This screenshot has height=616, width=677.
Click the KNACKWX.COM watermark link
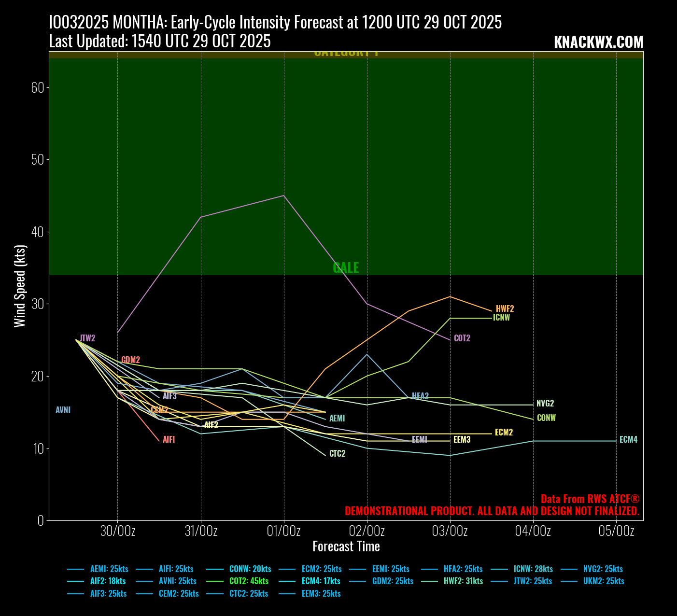(598, 42)
